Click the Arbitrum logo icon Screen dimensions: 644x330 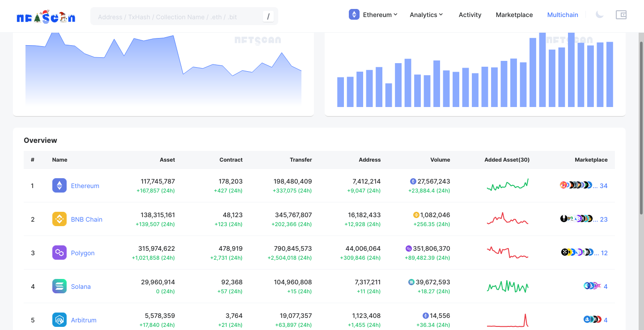pos(59,320)
